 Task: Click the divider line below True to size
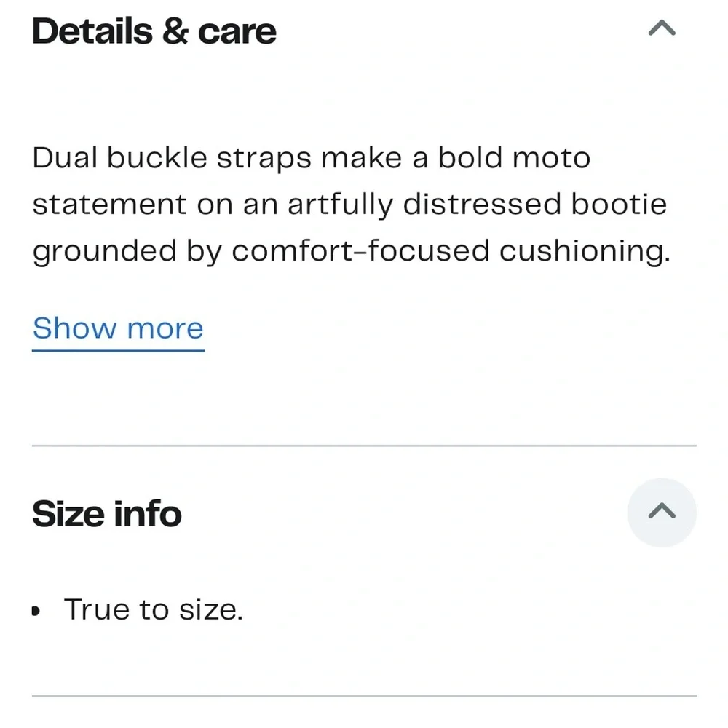364,695
